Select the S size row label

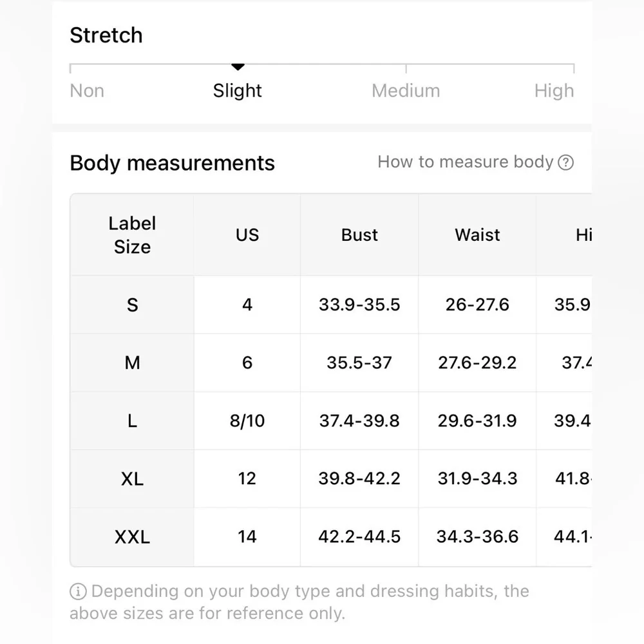click(132, 305)
